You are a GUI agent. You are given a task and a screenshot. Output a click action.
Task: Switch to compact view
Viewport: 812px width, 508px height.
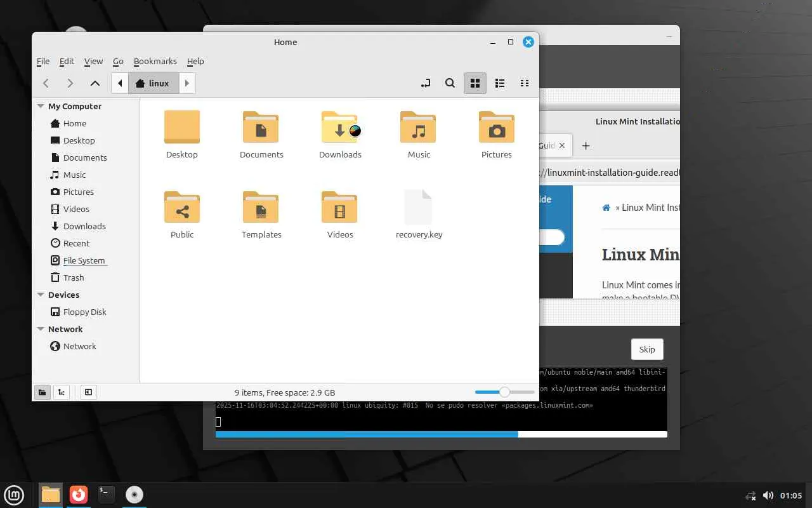coord(525,83)
